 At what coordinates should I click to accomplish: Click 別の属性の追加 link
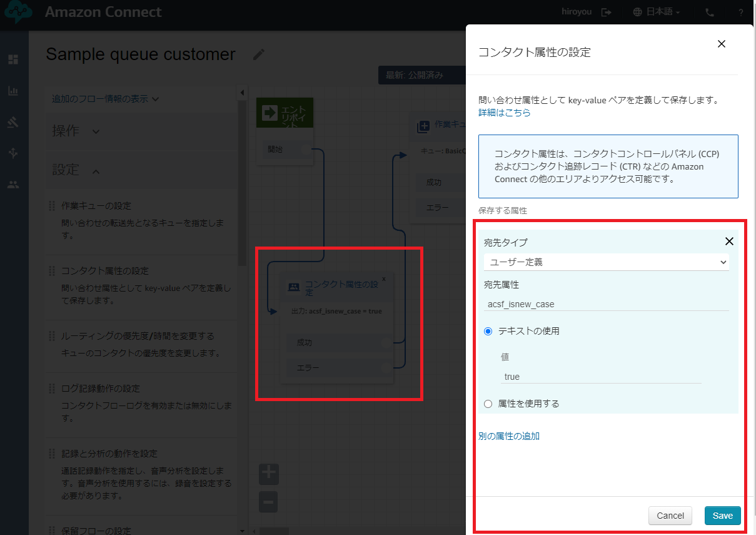[509, 436]
